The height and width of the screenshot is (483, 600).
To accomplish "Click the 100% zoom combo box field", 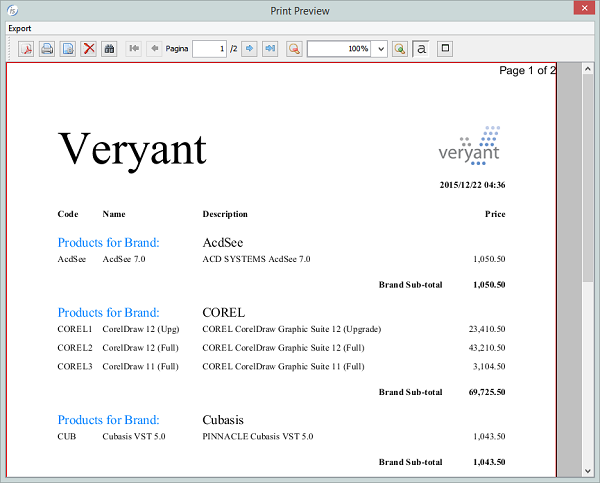I will coord(338,48).
